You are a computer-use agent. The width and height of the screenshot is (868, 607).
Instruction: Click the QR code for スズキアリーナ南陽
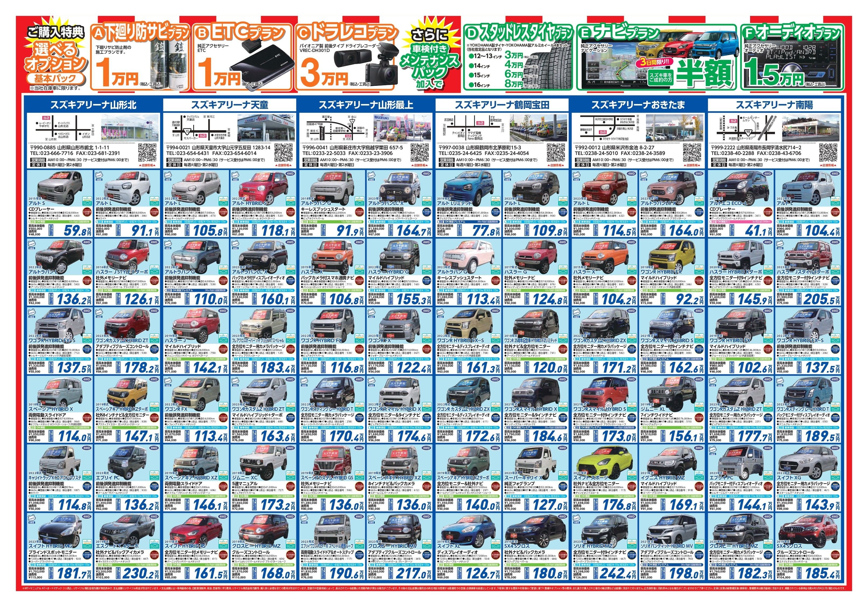829,153
